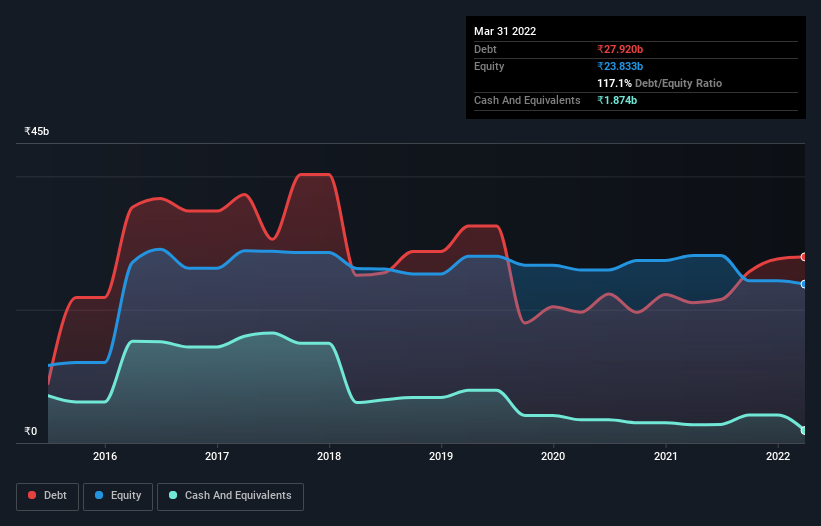This screenshot has width=821, height=526.
Task: Click the ₹1.874b cash value
Action: pos(617,100)
